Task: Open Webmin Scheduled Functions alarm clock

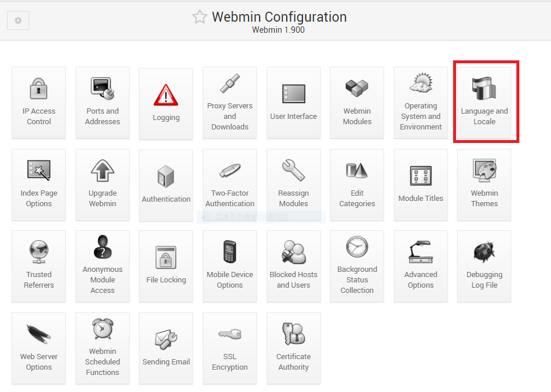Action: 102,328
